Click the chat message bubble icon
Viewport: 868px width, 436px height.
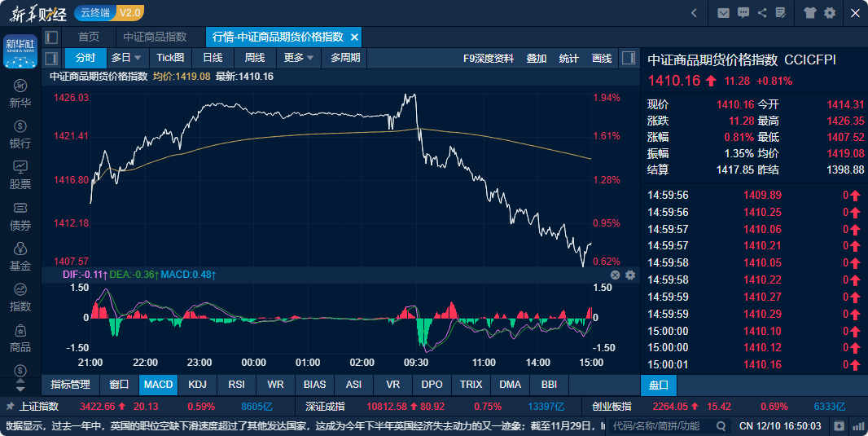coord(743,12)
